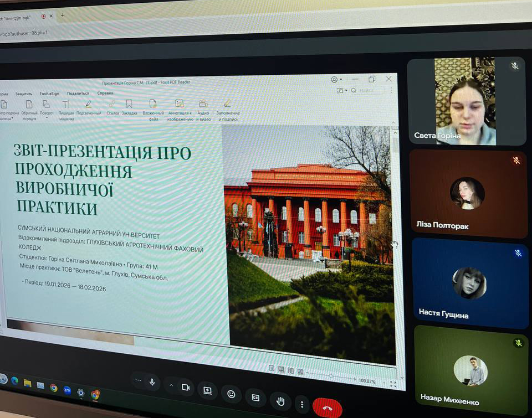Expand the Rotate (Поворот) dropdown
This screenshot has width=532, height=418.
[x=47, y=117]
